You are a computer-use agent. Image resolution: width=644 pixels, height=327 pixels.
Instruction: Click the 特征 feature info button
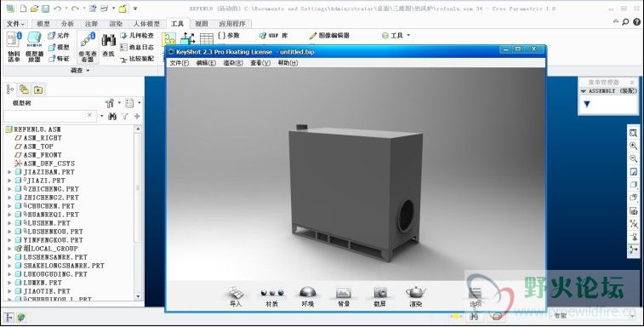click(59, 59)
